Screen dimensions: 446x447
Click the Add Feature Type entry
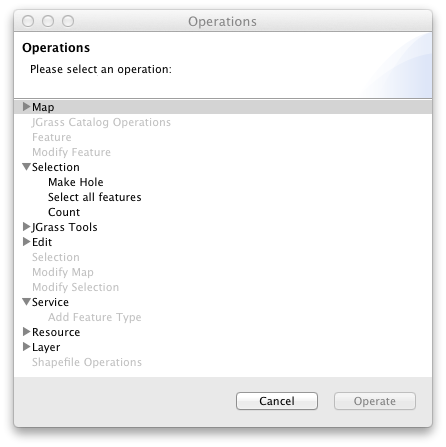tap(95, 317)
